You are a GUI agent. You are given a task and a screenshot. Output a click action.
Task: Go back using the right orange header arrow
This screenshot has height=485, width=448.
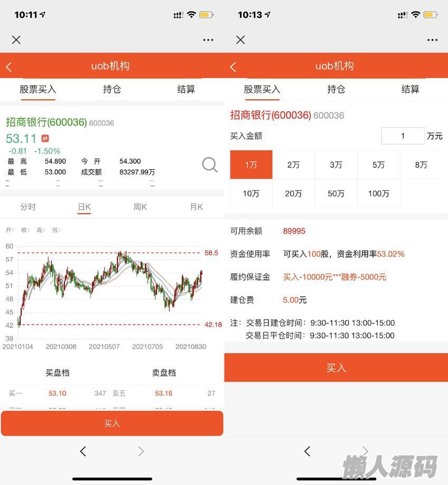[x=233, y=67]
